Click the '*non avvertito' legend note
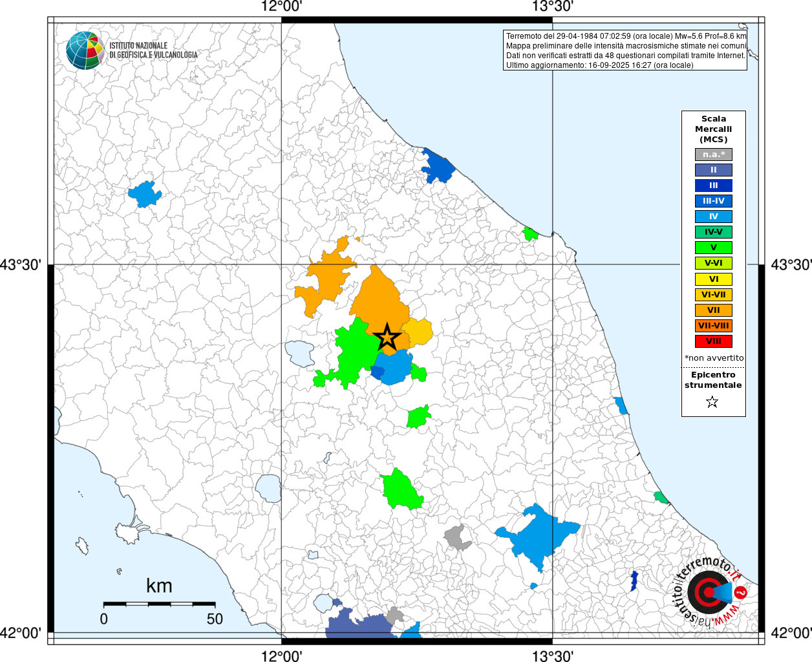Screen dimensions: 812x662 click(x=714, y=358)
